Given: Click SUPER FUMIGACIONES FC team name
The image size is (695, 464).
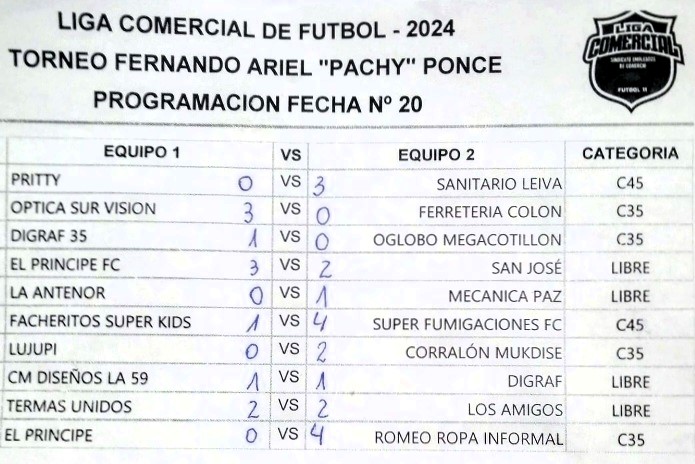Looking at the screenshot, I should (467, 324).
